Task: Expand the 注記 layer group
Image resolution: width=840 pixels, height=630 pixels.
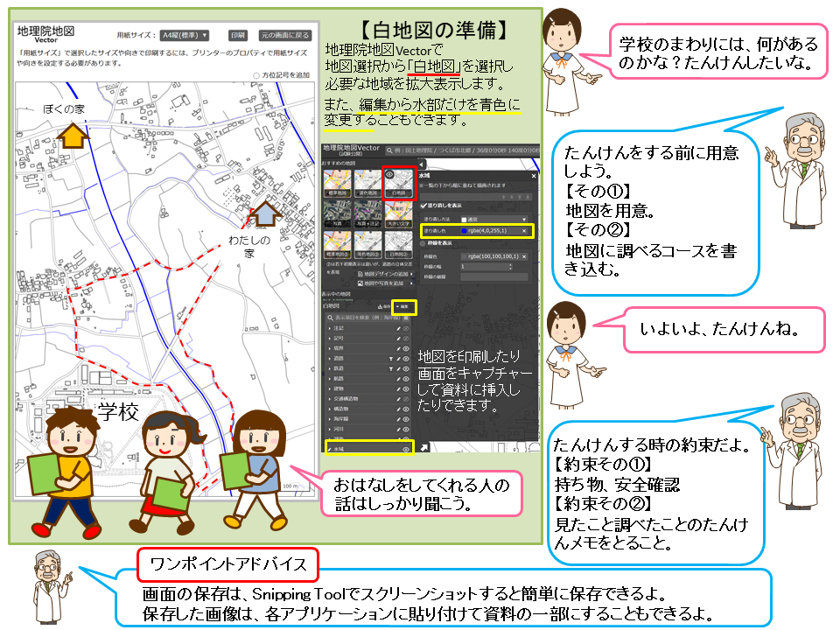Action: [x=330, y=328]
